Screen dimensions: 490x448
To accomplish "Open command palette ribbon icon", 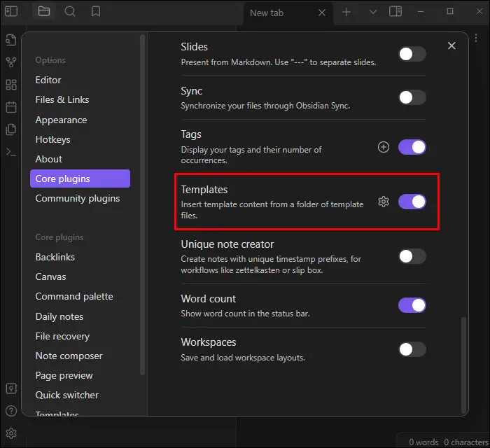I will 11,152.
